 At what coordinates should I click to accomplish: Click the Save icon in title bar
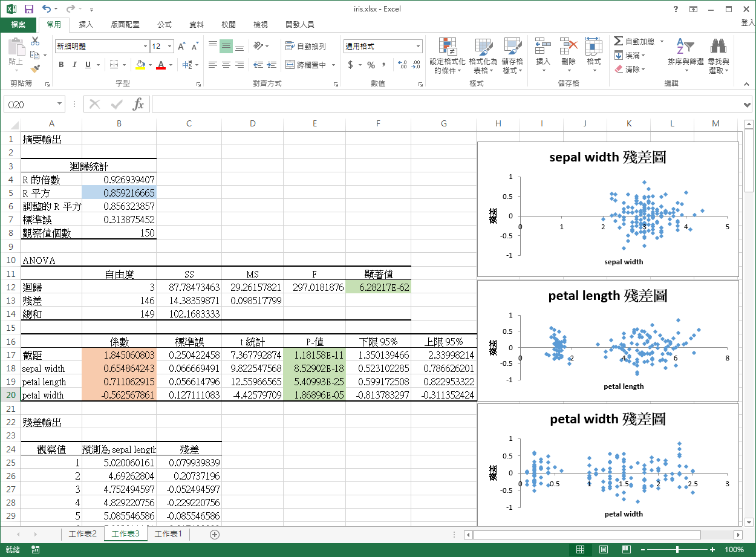coord(28,9)
